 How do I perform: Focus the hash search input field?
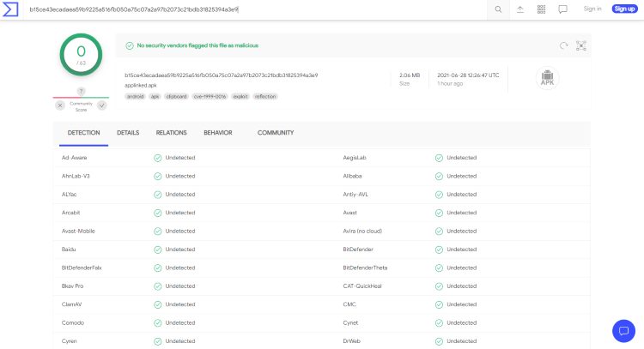[255, 9]
